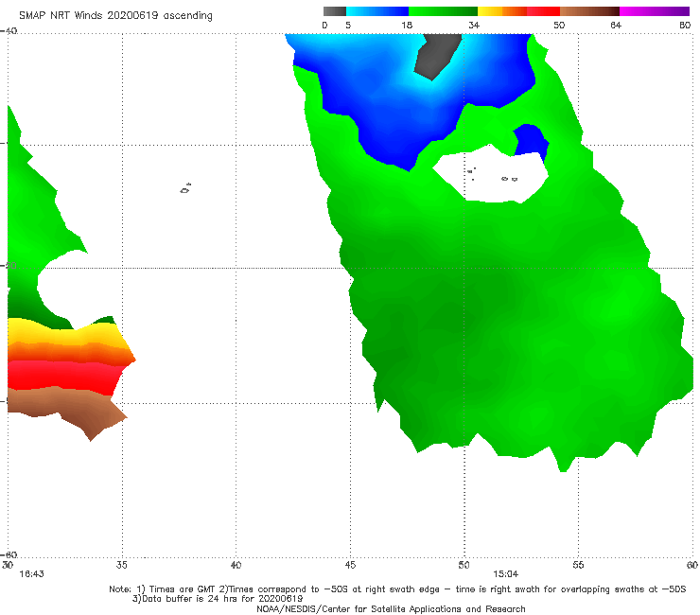Image resolution: width=700 pixels, height=615 pixels.
Task: Pick the red segment of the color bar
Action: point(543,11)
